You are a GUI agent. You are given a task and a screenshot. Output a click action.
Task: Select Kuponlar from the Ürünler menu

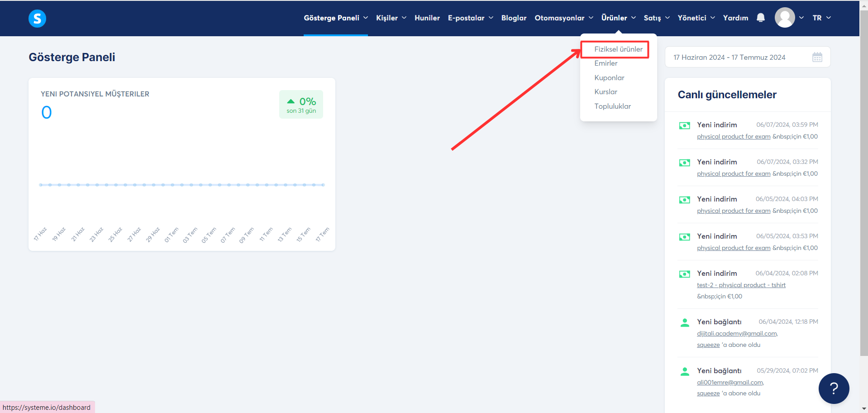[609, 78]
